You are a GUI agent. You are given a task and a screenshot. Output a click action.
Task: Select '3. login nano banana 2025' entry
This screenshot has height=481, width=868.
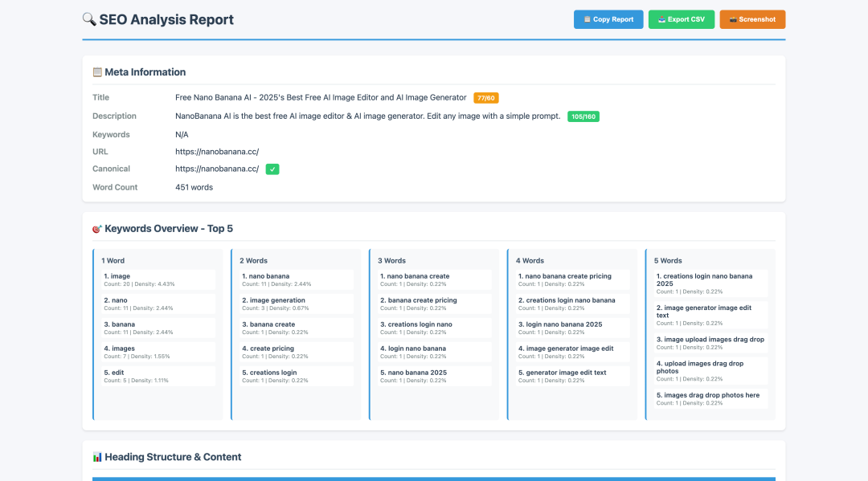[x=572, y=328]
